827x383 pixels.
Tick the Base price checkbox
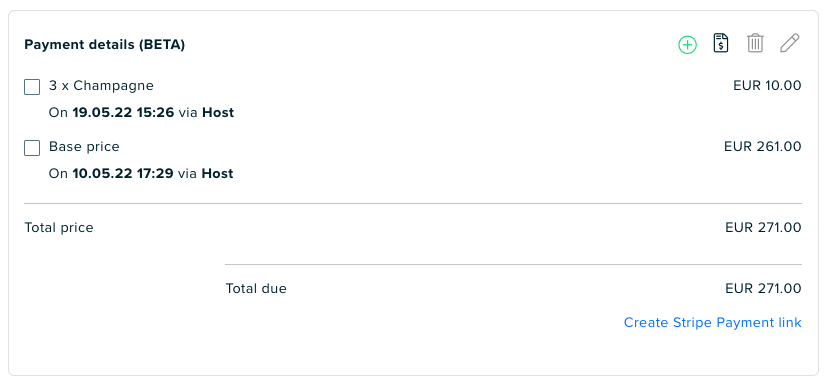coord(32,148)
